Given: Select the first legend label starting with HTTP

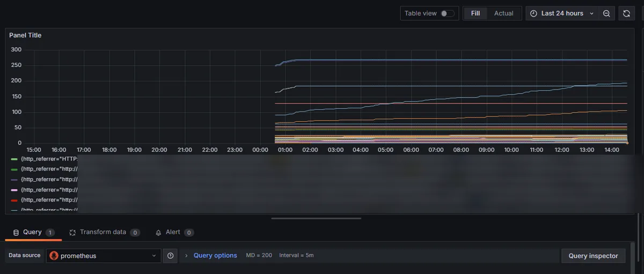Looking at the screenshot, I should [49, 159].
